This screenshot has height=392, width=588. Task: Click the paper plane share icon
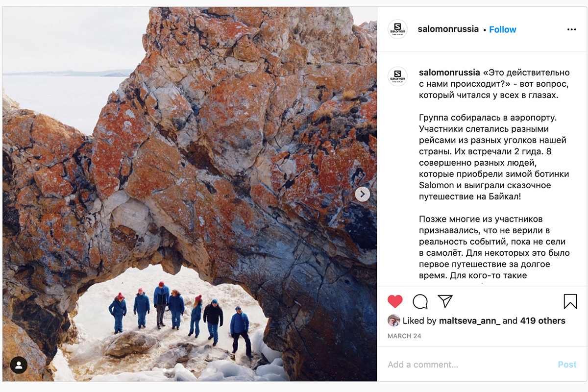pos(445,301)
